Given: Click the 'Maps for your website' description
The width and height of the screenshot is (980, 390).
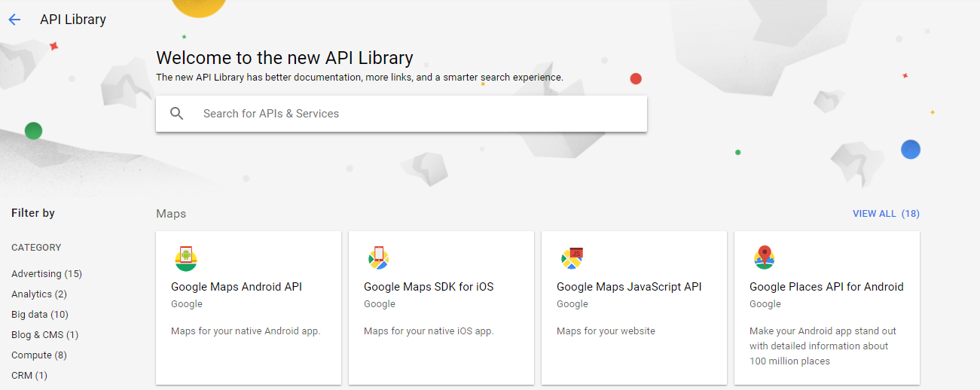Looking at the screenshot, I should tap(606, 331).
